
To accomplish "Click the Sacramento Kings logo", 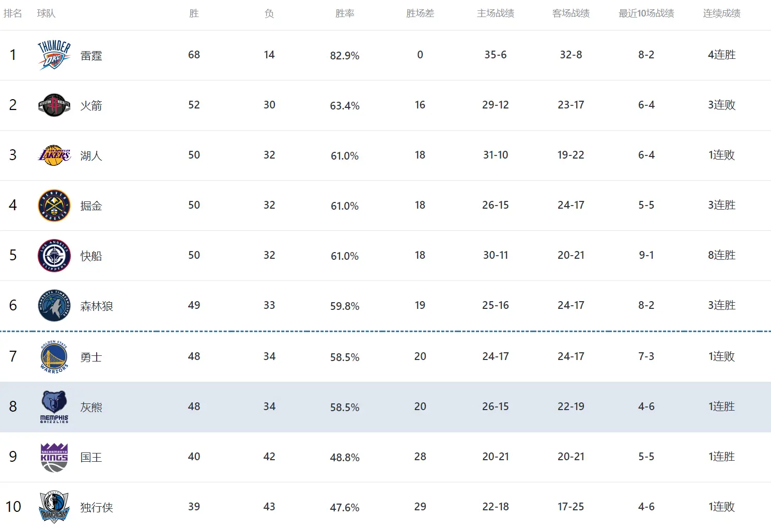I will click(x=54, y=457).
